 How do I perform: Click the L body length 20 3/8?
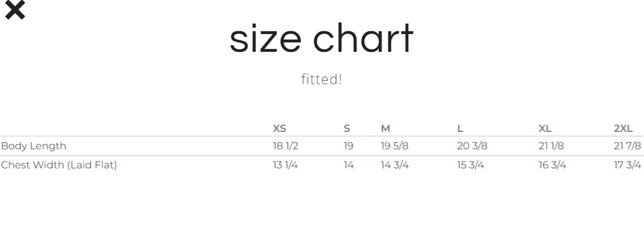[472, 146]
